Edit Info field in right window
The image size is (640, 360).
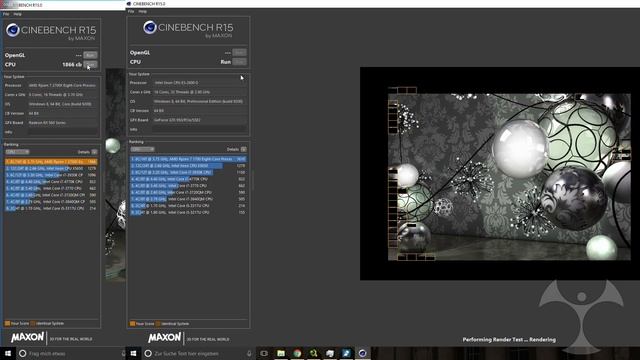200,129
